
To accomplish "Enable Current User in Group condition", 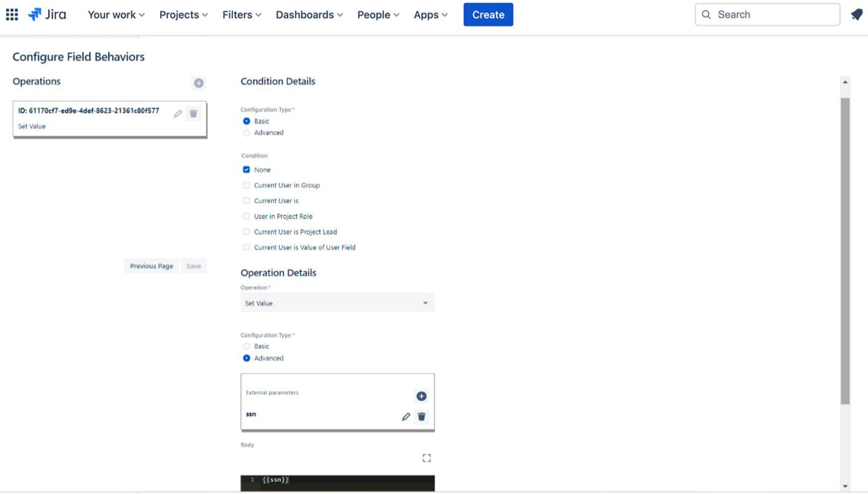I will pos(247,185).
